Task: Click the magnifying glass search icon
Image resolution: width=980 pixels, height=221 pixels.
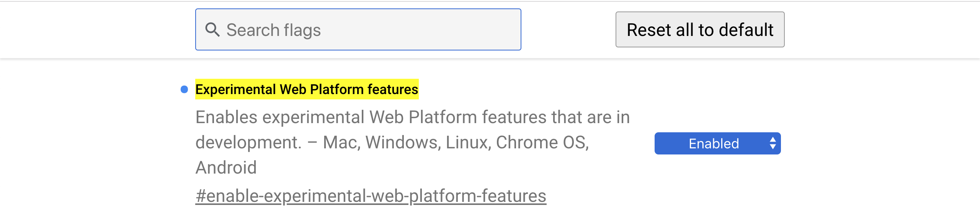Action: click(212, 29)
